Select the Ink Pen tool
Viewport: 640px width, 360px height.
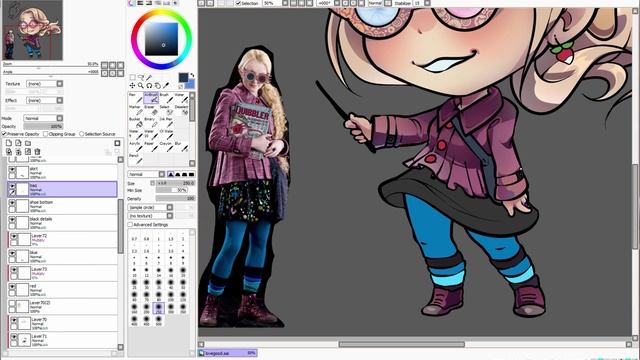tap(166, 122)
